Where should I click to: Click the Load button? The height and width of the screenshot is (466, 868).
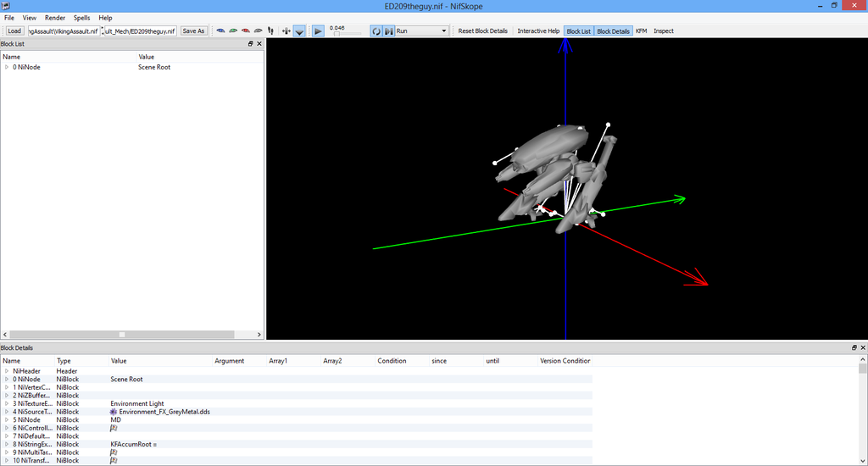coord(14,31)
